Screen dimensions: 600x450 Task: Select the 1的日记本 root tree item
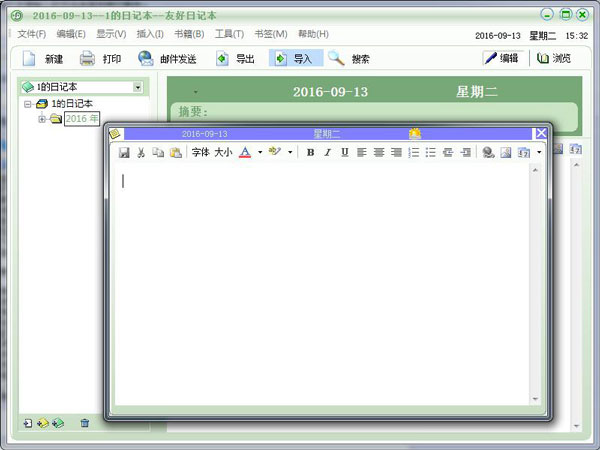pos(72,104)
